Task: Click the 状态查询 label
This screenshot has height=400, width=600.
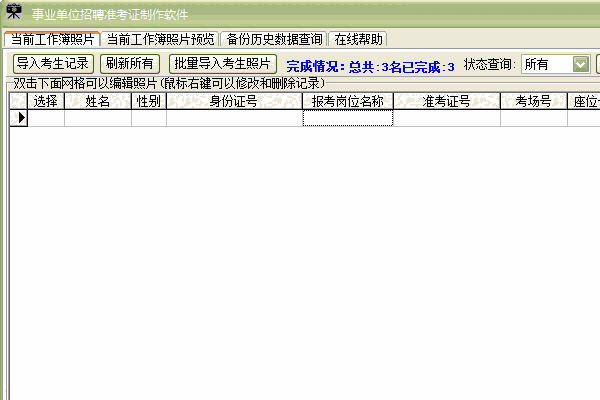Action: click(490, 64)
